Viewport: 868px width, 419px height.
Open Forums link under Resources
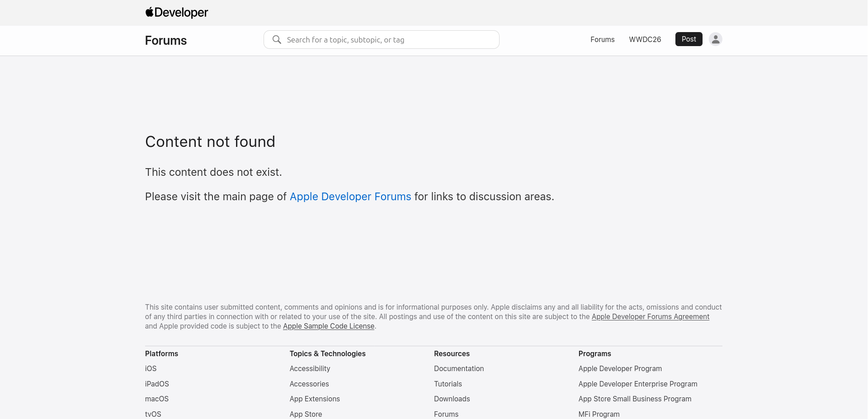[x=446, y=414]
